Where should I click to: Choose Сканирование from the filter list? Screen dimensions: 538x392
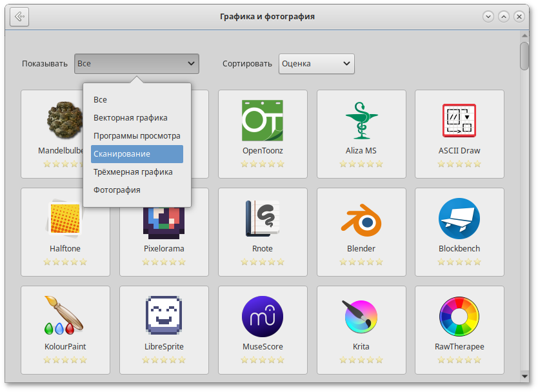tap(137, 154)
